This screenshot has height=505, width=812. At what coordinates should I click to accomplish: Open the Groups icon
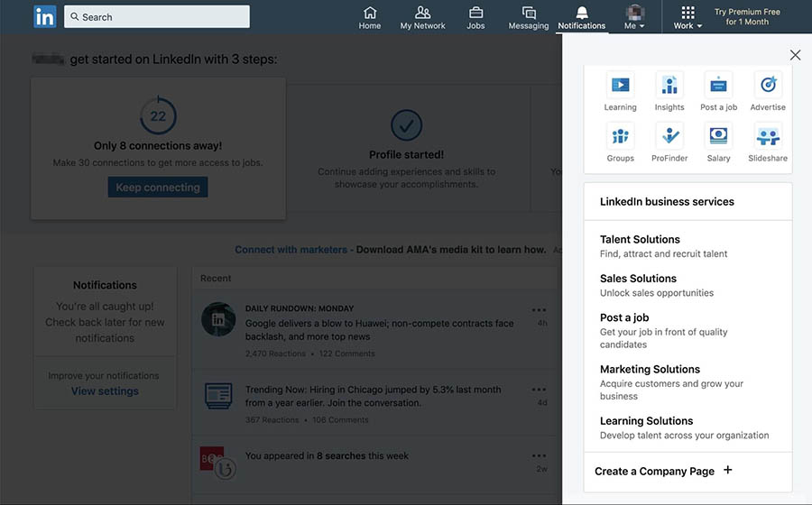tap(620, 137)
